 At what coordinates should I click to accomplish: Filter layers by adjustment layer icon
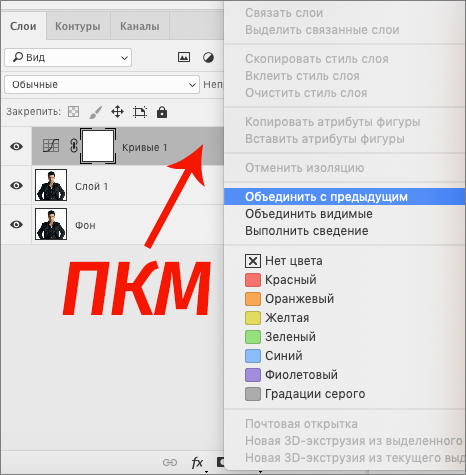209,57
